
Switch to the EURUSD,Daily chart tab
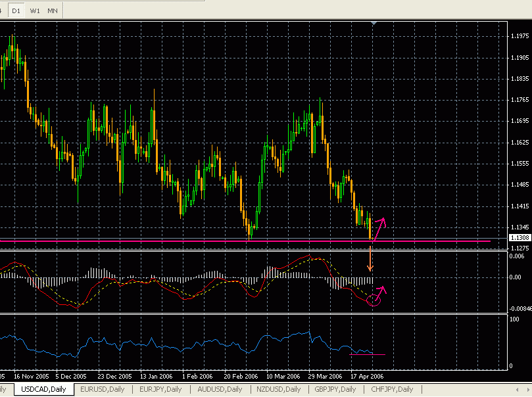(102, 389)
